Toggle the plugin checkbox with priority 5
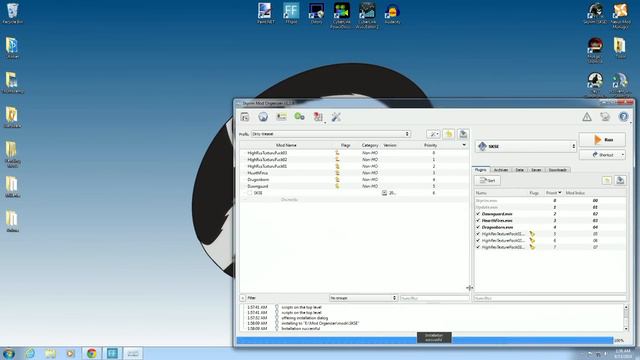The width and height of the screenshot is (640, 360). 478,234
